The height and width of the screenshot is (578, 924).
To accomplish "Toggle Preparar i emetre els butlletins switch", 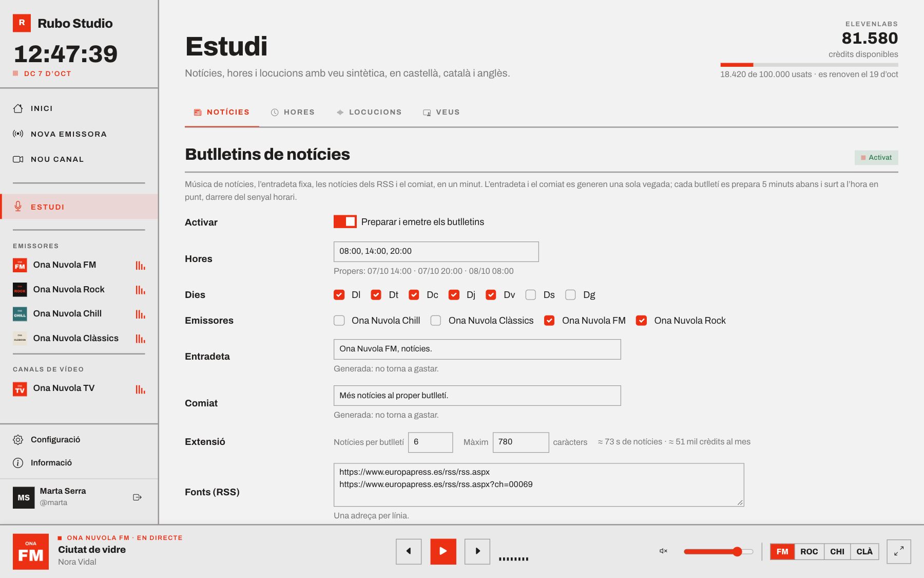I will tap(345, 221).
